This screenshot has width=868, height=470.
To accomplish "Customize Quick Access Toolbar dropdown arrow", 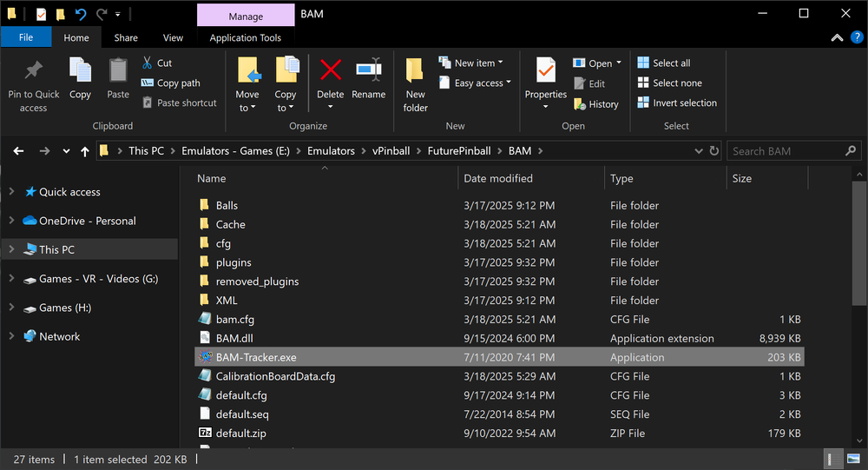I will pyautogui.click(x=118, y=15).
